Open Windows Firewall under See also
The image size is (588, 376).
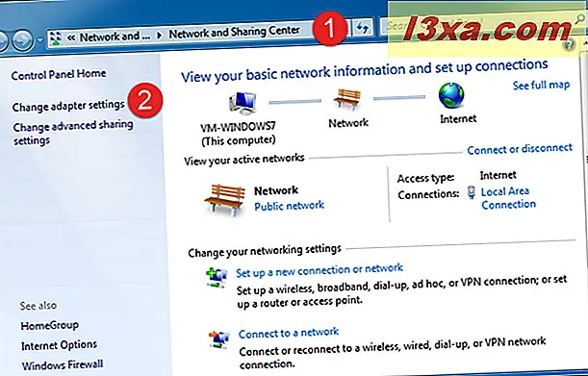[63, 364]
